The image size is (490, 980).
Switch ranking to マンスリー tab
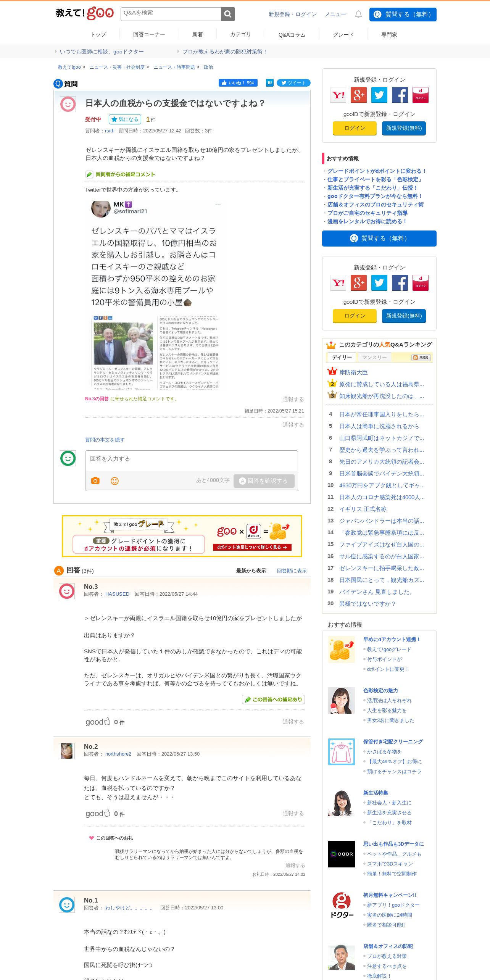click(x=374, y=358)
